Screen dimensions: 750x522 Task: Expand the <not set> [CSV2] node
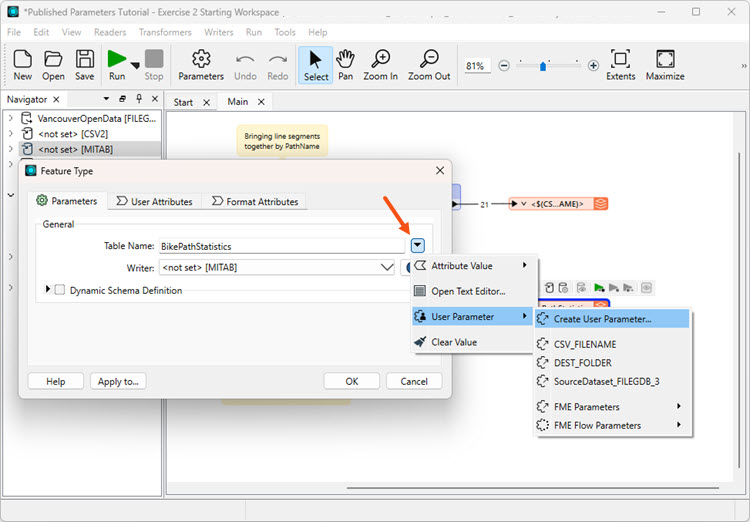pyautogui.click(x=11, y=133)
